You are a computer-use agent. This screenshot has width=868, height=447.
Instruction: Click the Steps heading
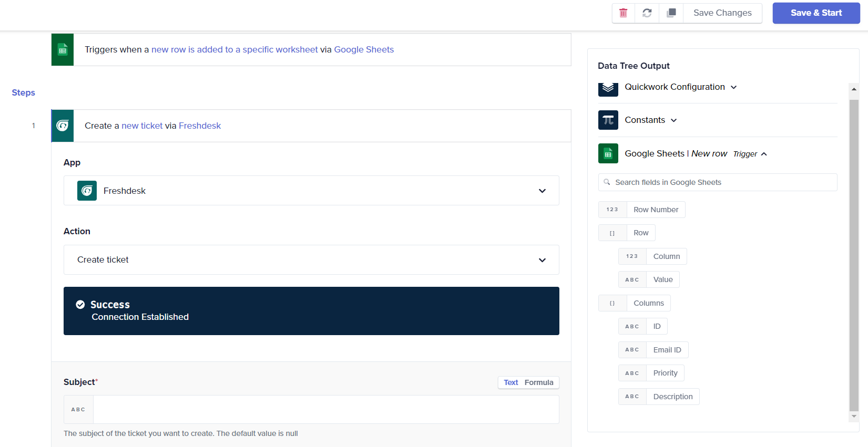(x=23, y=92)
